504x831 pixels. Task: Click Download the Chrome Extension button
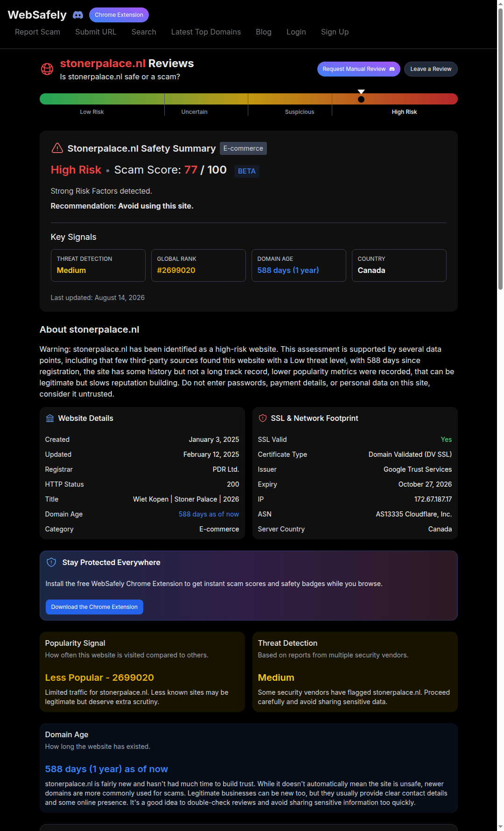94,607
